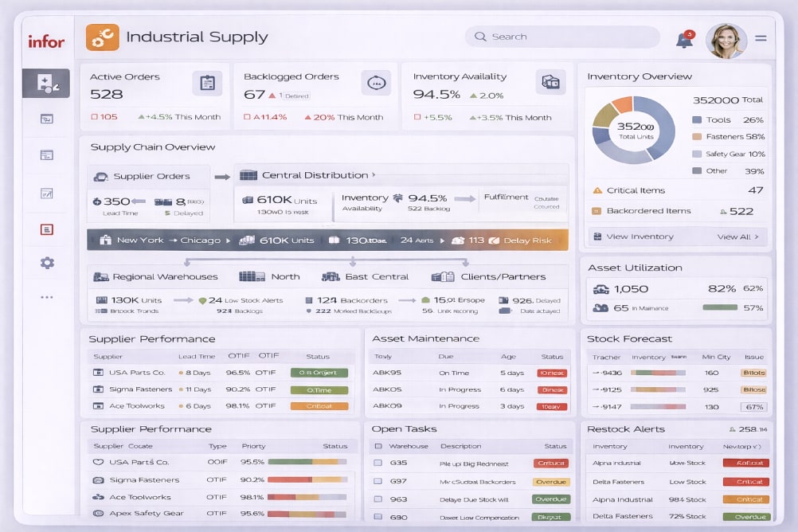Tick the checkbox beside task G97

[x=377, y=481]
